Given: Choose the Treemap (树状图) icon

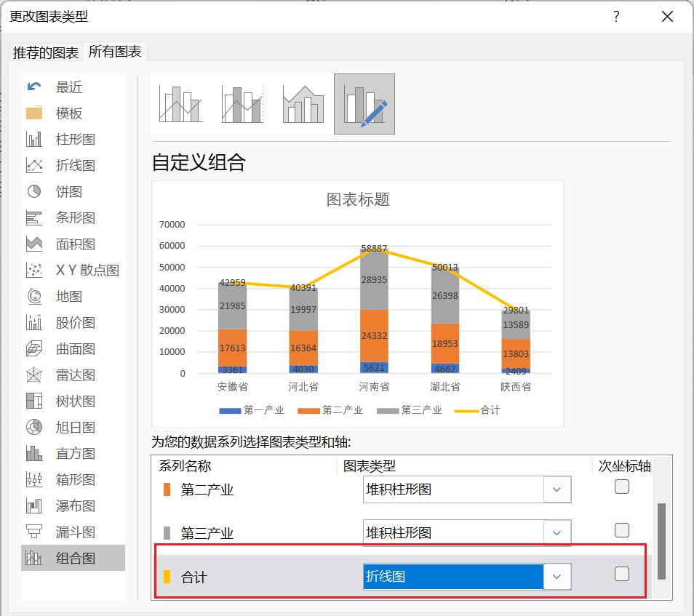Looking at the screenshot, I should pos(34,401).
